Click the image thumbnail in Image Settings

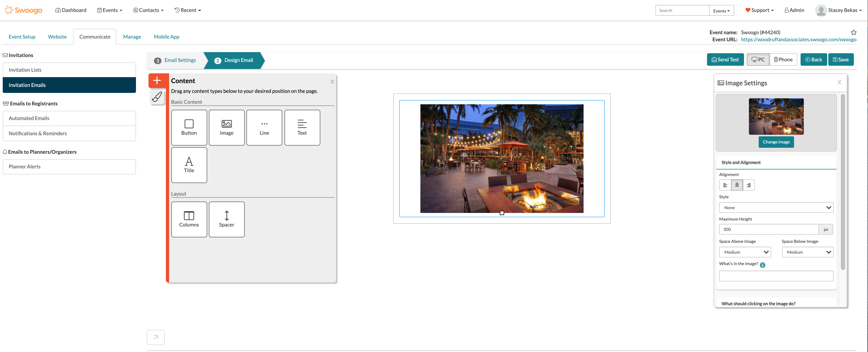[776, 117]
